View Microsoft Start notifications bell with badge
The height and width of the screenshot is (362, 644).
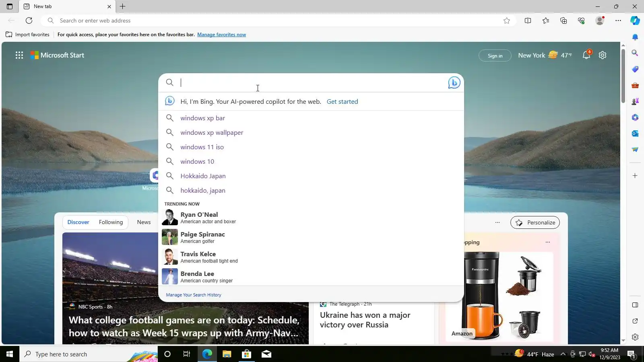tap(586, 55)
